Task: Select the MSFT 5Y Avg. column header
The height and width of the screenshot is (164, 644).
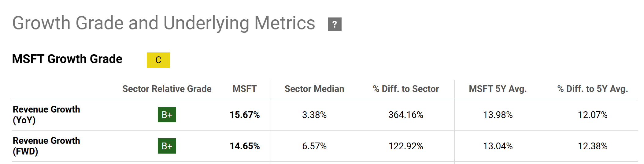Action: [498, 89]
